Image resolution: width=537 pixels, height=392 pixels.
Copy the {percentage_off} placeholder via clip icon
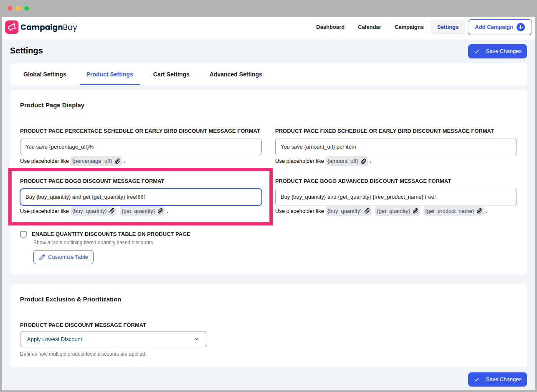coord(117,161)
